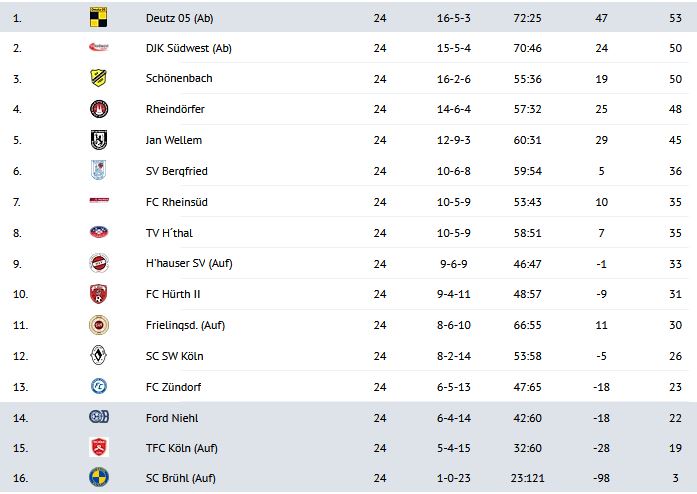This screenshot has height=494, width=697.
Task: Click the DJK Südwest (Ab) team name
Action: coord(188,47)
